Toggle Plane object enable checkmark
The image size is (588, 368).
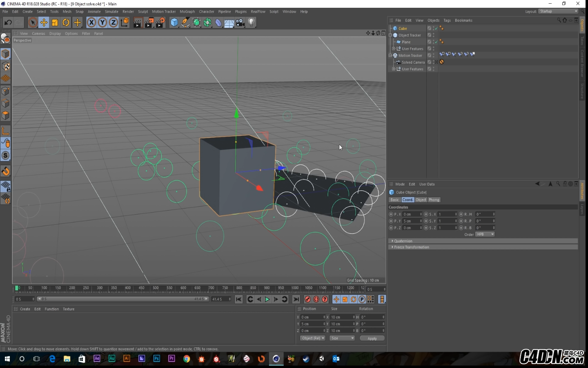436,42
